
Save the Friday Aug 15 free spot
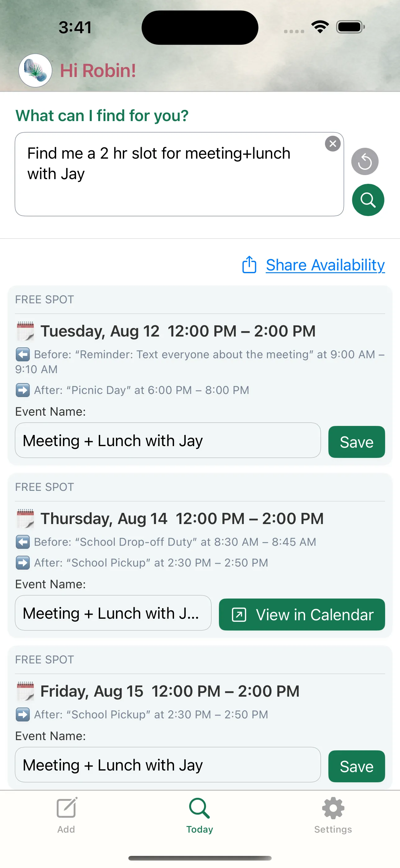pyautogui.click(x=356, y=766)
